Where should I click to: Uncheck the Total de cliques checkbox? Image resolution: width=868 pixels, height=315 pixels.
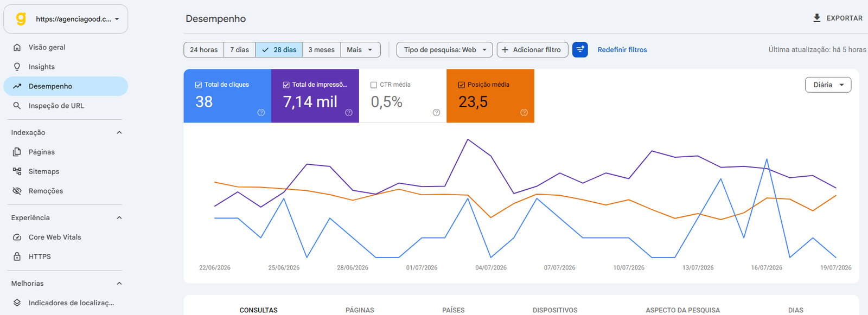tap(199, 85)
